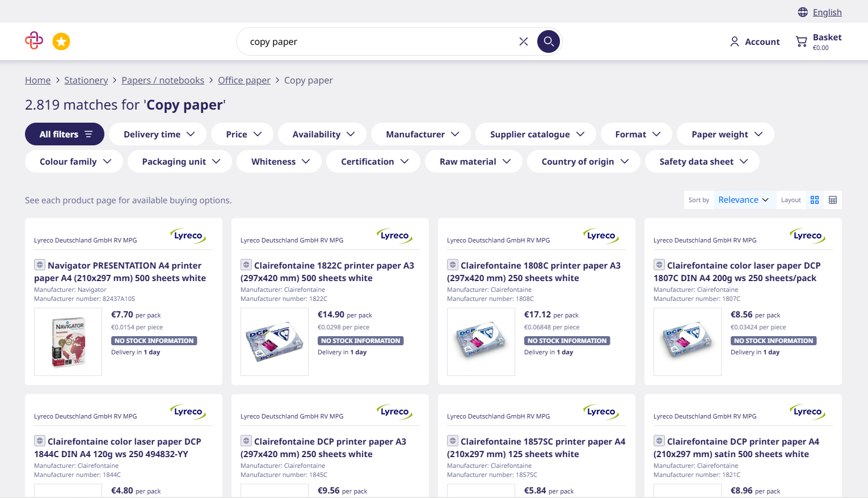Open the All filters panel

point(65,134)
